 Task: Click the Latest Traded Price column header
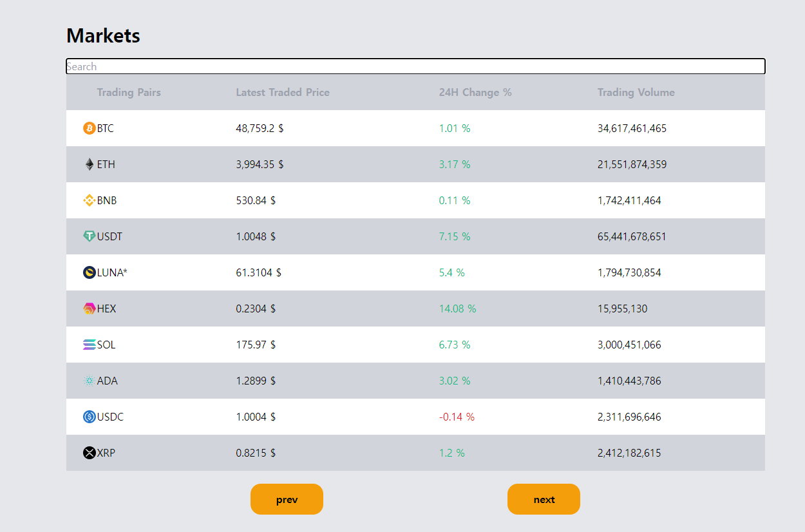click(x=283, y=92)
